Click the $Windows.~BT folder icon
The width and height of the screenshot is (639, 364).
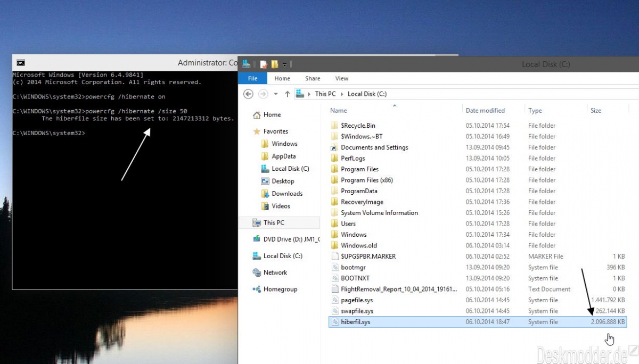coord(334,137)
